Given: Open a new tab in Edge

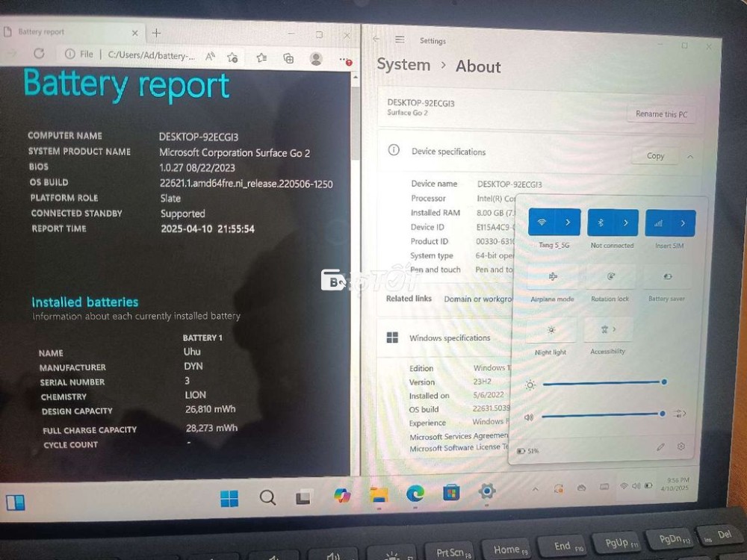Looking at the screenshot, I should tap(156, 33).
